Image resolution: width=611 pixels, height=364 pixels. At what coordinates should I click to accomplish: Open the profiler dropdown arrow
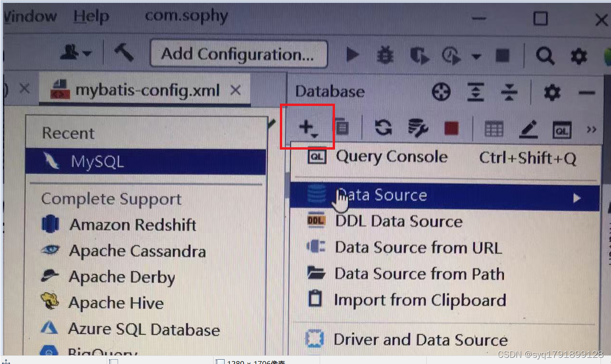pyautogui.click(x=476, y=56)
